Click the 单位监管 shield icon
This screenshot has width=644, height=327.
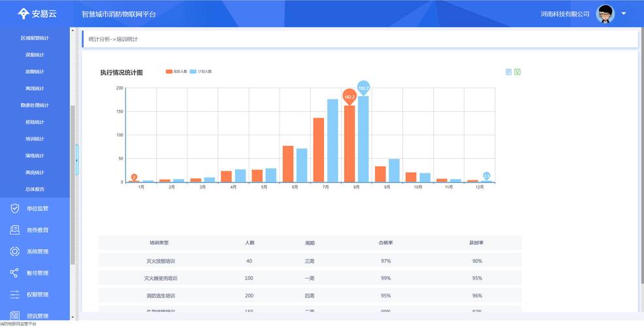click(x=15, y=209)
